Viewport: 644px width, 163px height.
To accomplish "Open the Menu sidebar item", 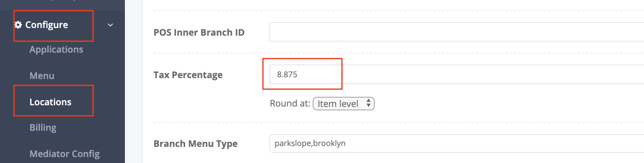I will point(42,76).
